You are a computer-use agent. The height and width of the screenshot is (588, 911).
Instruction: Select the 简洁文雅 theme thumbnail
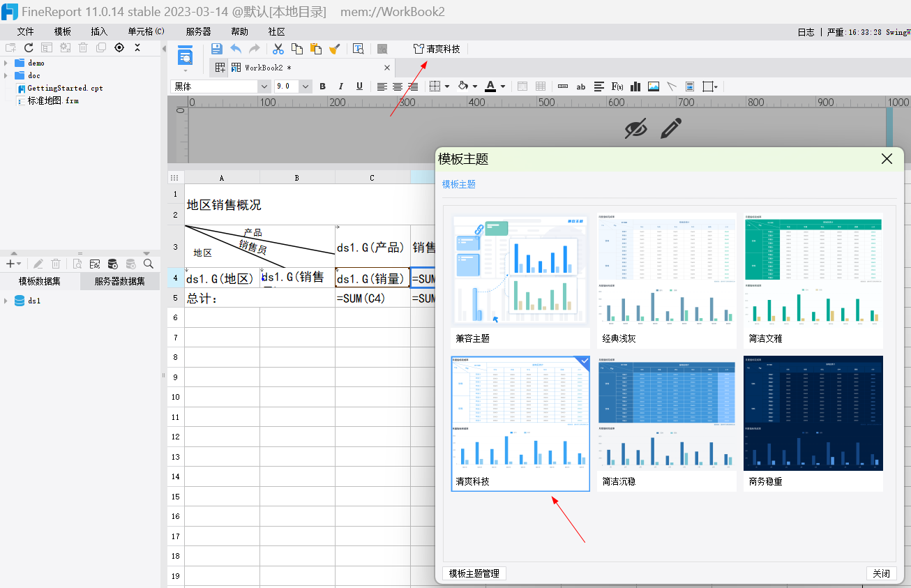813,280
